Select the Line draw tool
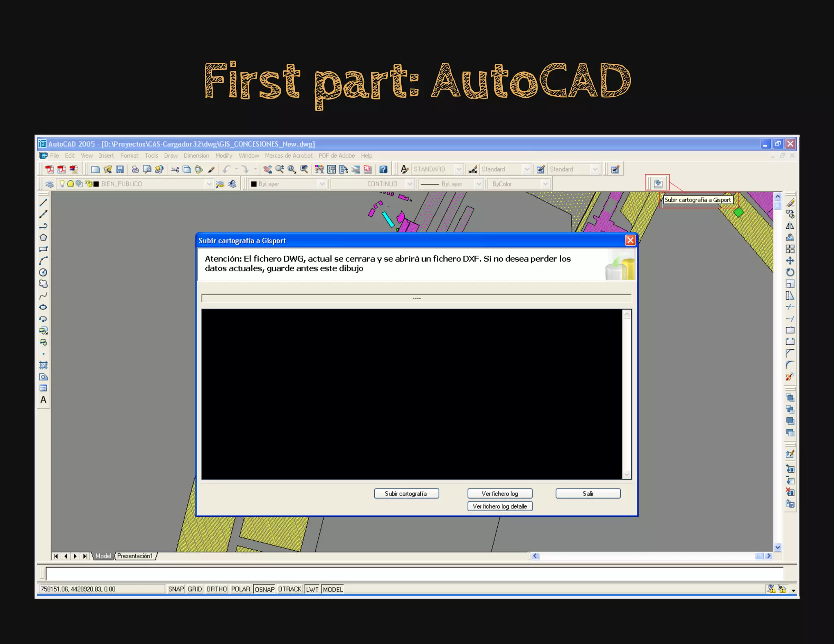The width and height of the screenshot is (834, 644). pos(43,202)
